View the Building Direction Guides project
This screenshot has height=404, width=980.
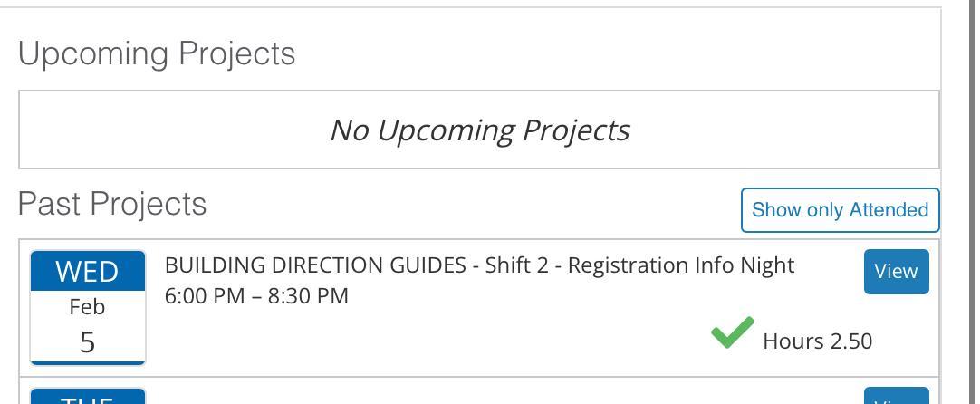point(896,272)
